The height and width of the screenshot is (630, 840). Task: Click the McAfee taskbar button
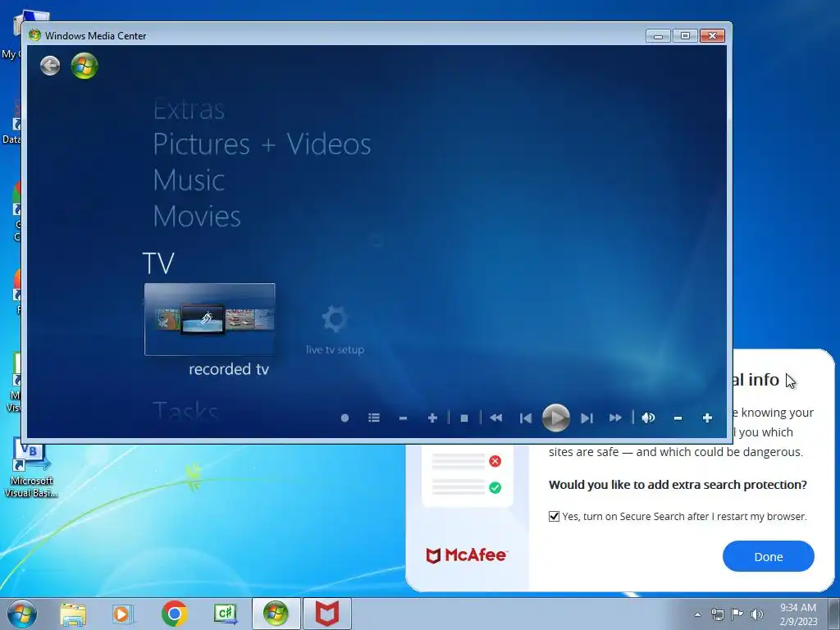(x=326, y=614)
